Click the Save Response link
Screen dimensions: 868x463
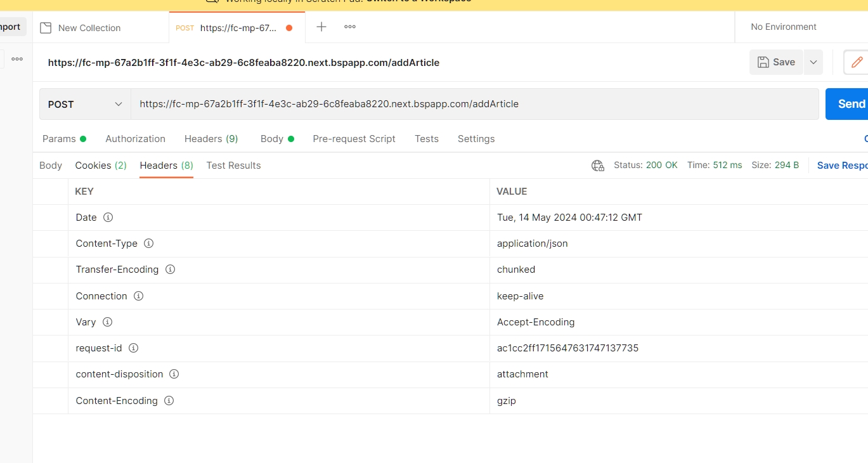pyautogui.click(x=842, y=166)
